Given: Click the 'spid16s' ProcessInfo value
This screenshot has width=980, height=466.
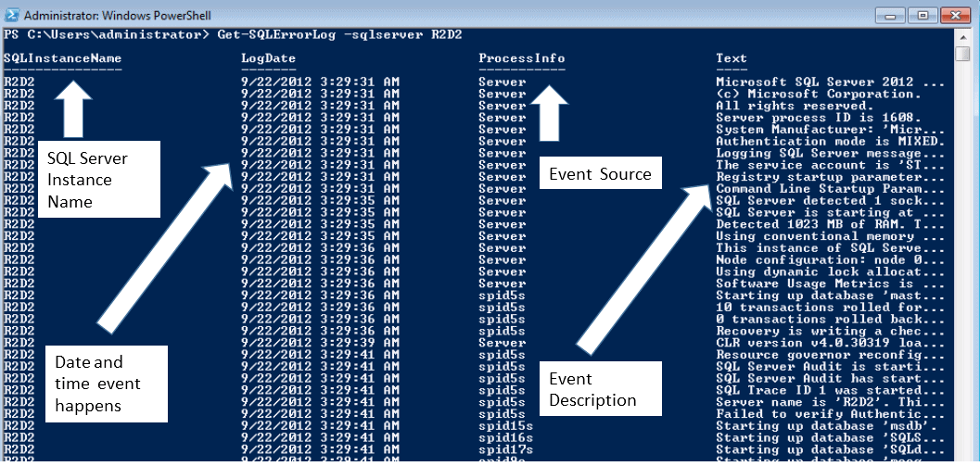Looking at the screenshot, I should click(x=506, y=438).
